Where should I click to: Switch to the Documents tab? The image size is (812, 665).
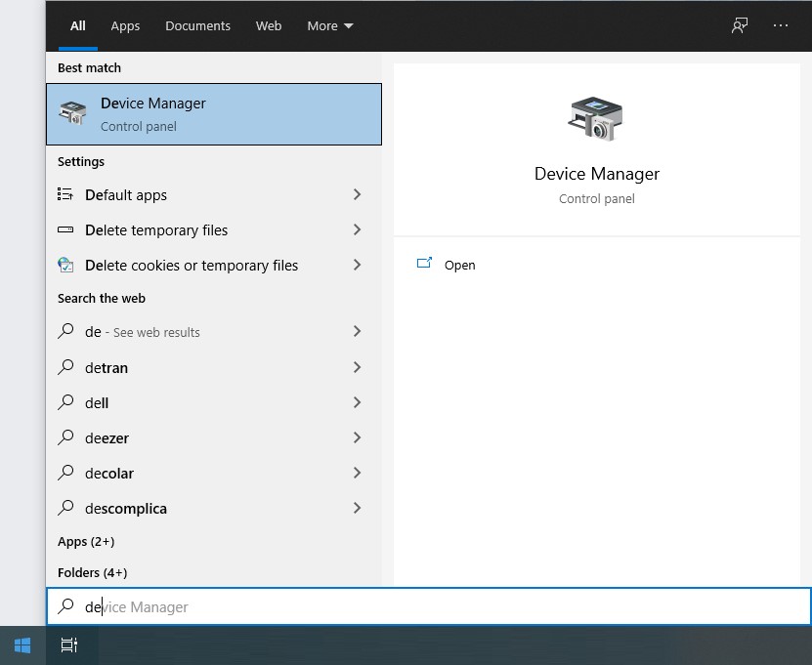point(197,25)
